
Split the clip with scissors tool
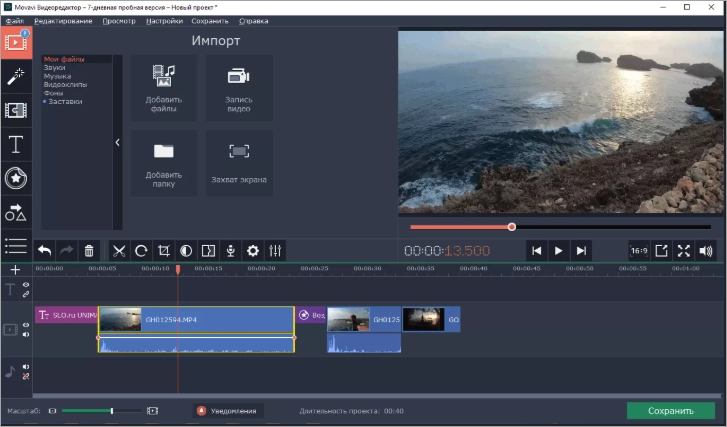[x=119, y=251]
